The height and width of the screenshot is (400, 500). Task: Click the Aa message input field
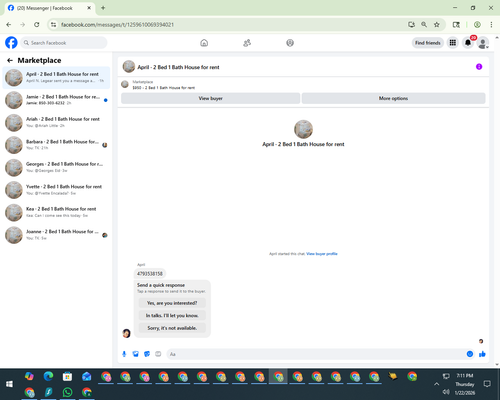(x=315, y=354)
